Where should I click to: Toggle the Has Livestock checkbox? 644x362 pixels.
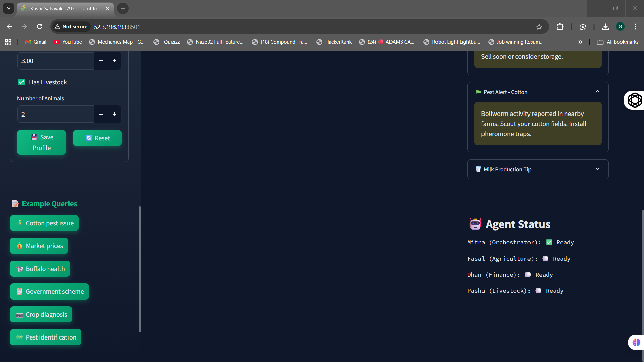tap(21, 82)
